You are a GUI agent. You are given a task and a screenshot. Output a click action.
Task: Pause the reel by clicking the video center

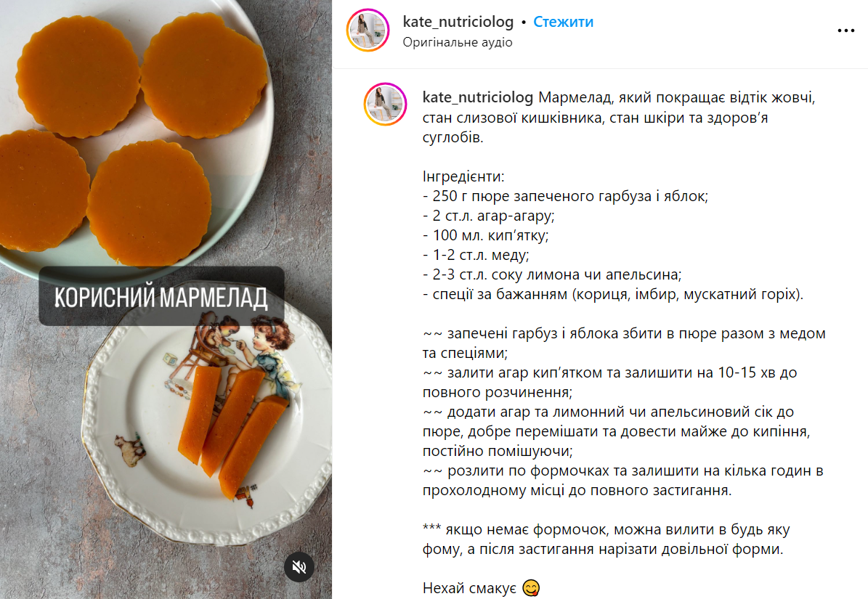pos(166,299)
